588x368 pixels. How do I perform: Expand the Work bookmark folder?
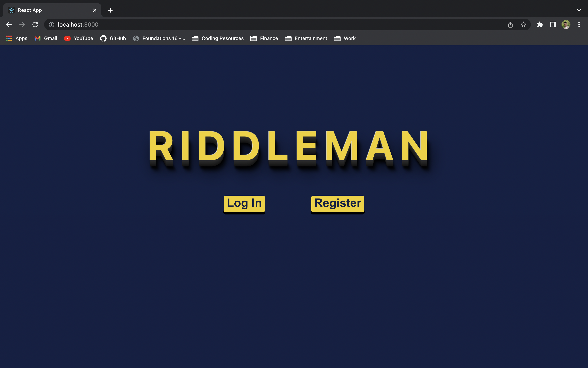[x=345, y=38]
